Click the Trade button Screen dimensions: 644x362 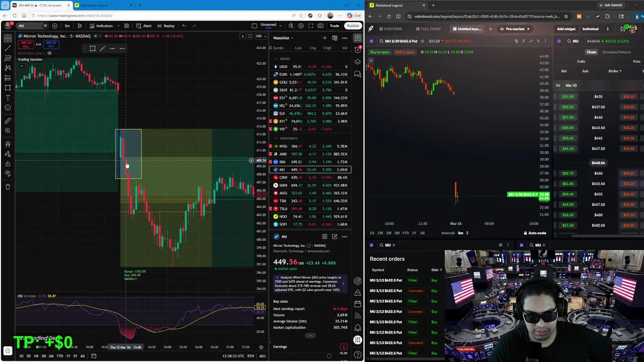(x=334, y=26)
